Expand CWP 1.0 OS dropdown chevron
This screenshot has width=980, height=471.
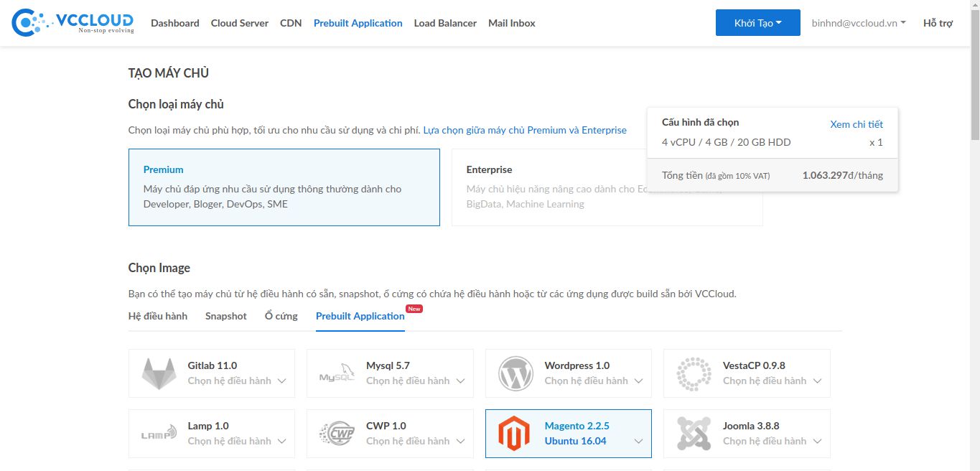point(460,442)
